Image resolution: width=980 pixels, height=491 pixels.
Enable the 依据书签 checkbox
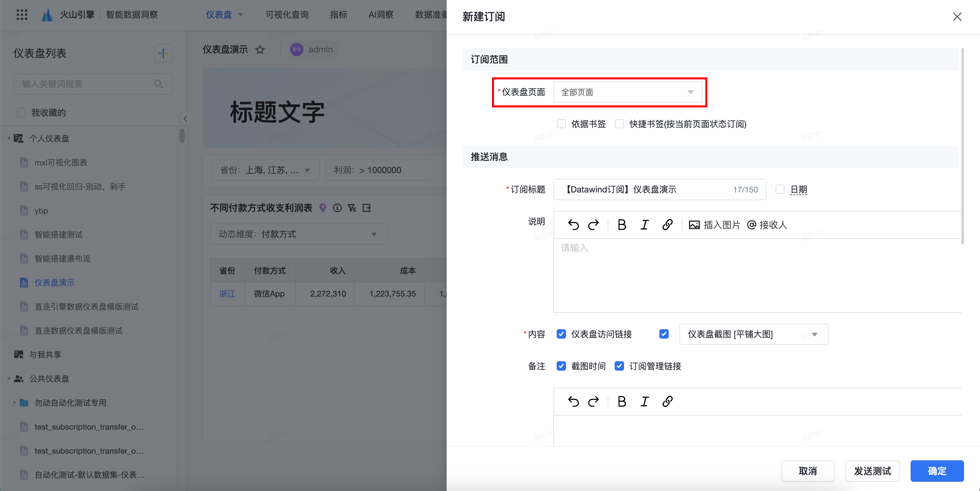pyautogui.click(x=561, y=124)
